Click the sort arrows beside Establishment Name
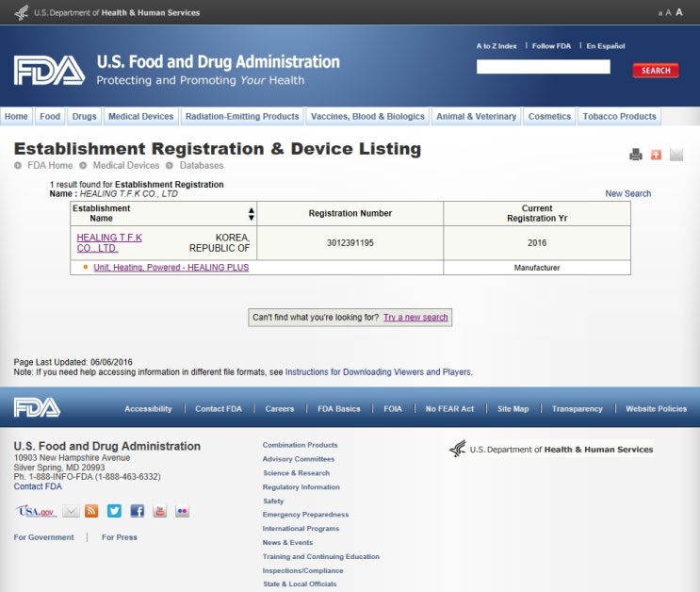700x592 pixels. 251,214
